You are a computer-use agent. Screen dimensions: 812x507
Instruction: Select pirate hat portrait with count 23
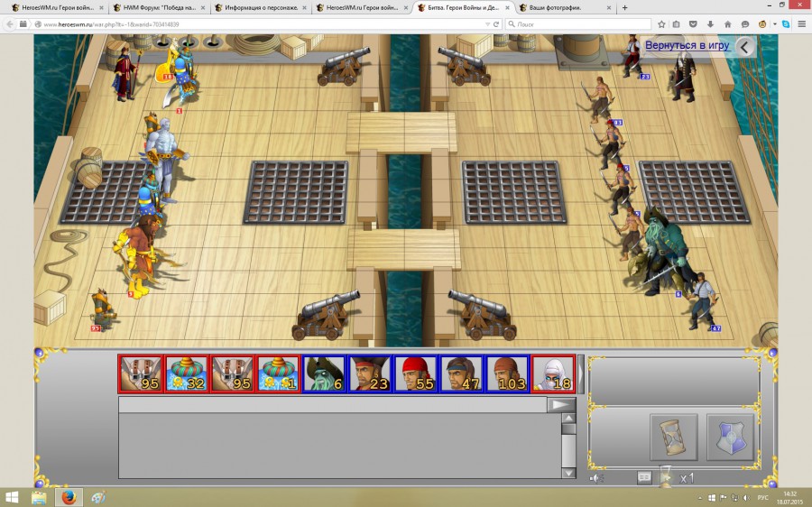[x=369, y=373]
